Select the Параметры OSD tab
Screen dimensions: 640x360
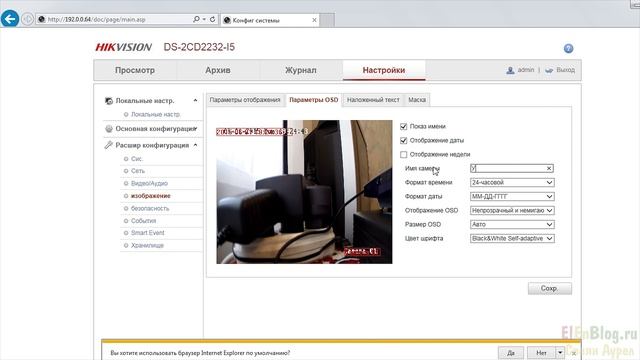coord(313,100)
